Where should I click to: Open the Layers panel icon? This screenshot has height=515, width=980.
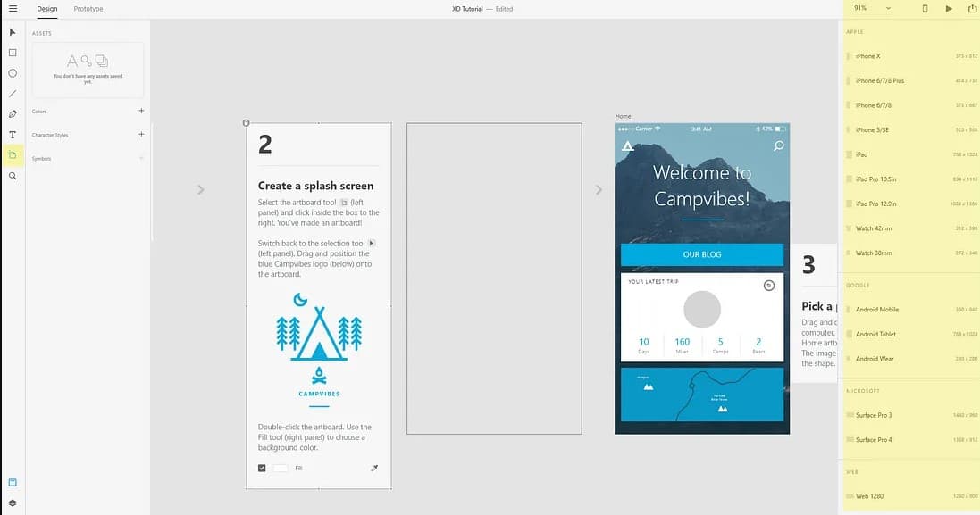pos(13,503)
